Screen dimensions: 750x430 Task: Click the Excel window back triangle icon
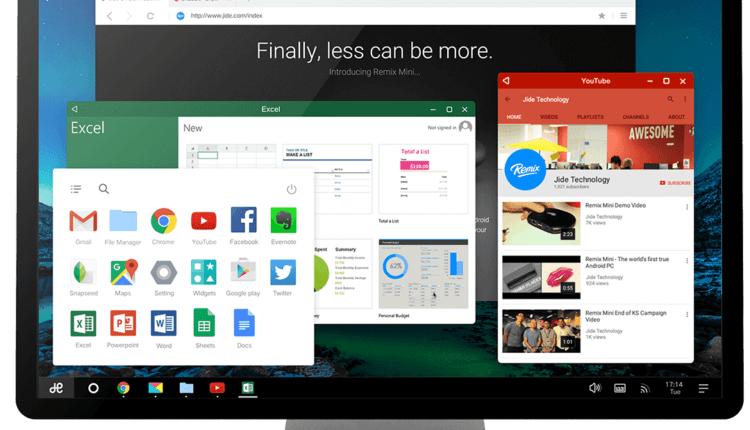(x=75, y=109)
